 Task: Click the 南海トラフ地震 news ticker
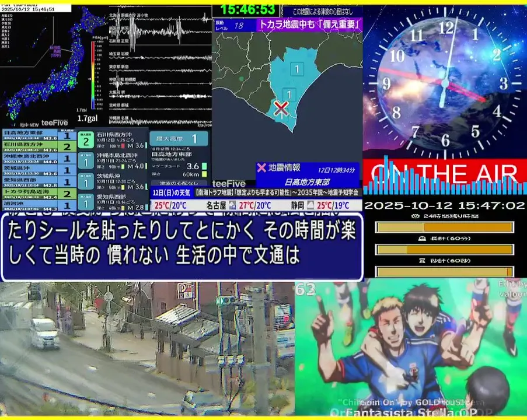pyautogui.click(x=276, y=193)
